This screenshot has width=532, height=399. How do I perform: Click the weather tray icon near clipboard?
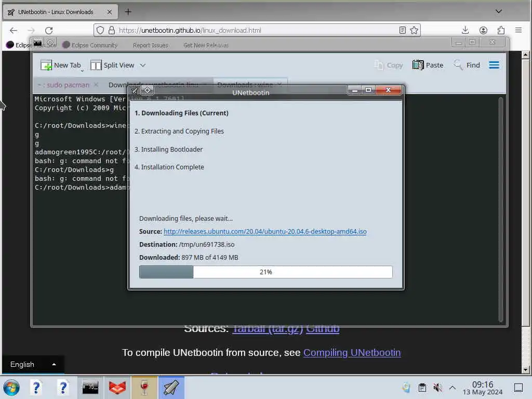point(406,388)
